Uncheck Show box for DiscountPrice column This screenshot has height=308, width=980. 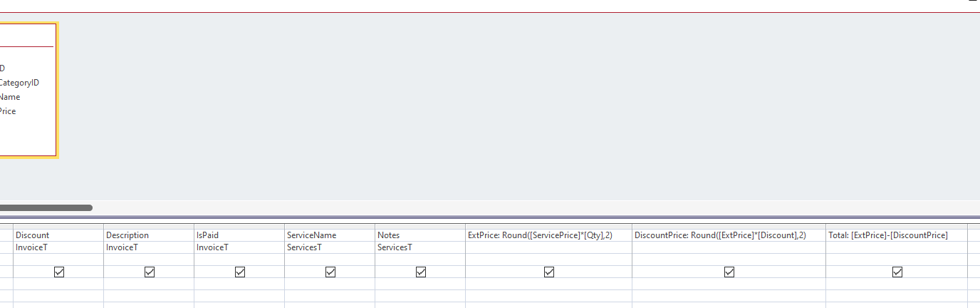click(x=729, y=272)
